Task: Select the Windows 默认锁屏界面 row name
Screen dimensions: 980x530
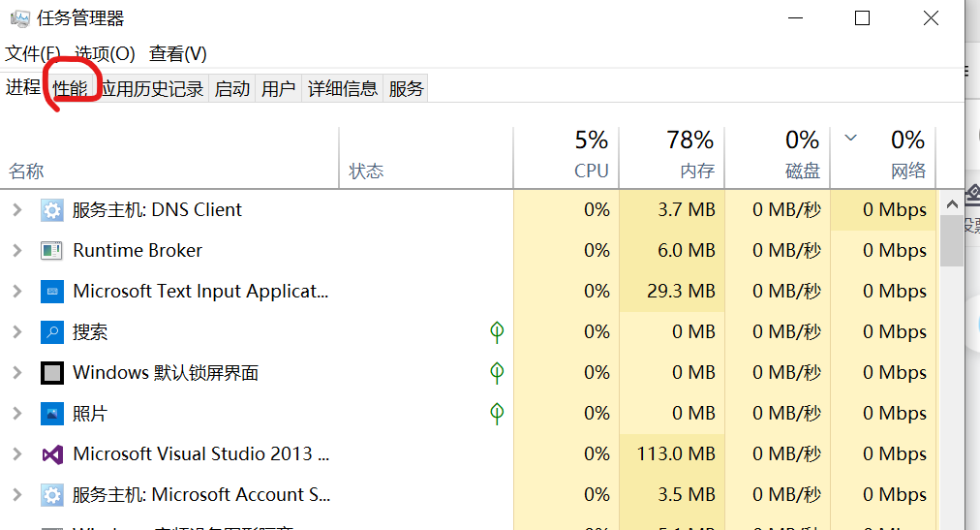Action: point(166,373)
